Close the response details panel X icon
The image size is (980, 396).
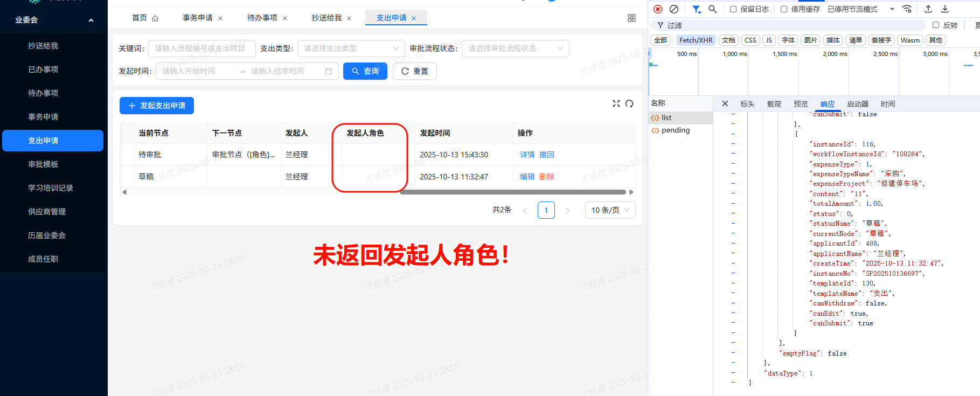click(x=725, y=103)
